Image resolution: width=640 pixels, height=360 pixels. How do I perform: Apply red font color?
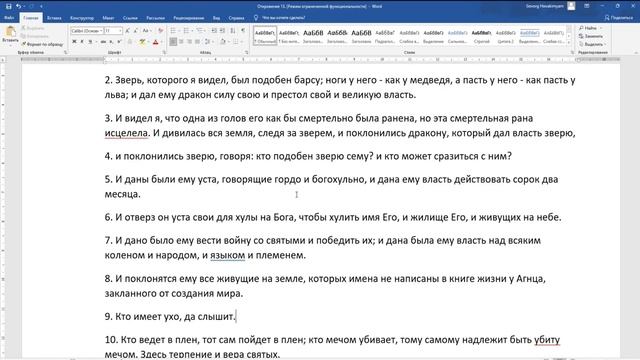156,42
